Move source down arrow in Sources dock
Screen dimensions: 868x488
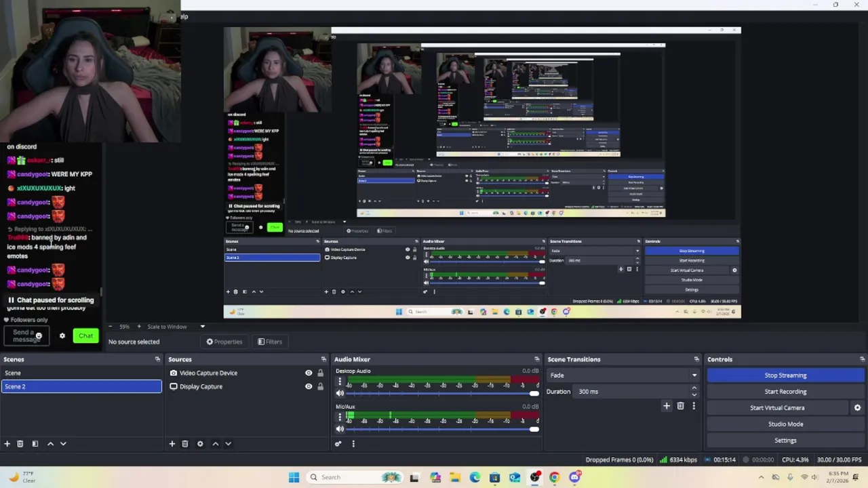[x=228, y=444]
